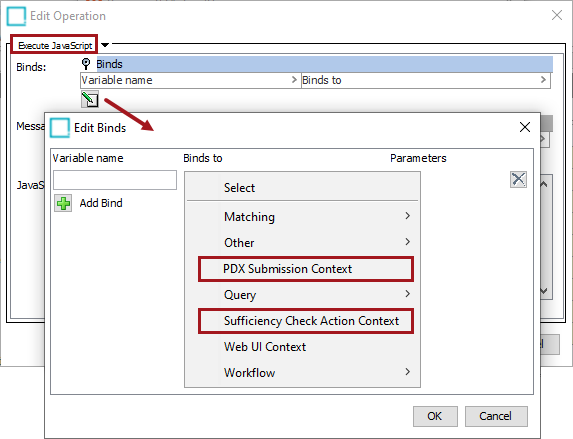Screen dimensions: 573x439
Task: Cancel the Edit Binds dialog
Action: (496, 416)
